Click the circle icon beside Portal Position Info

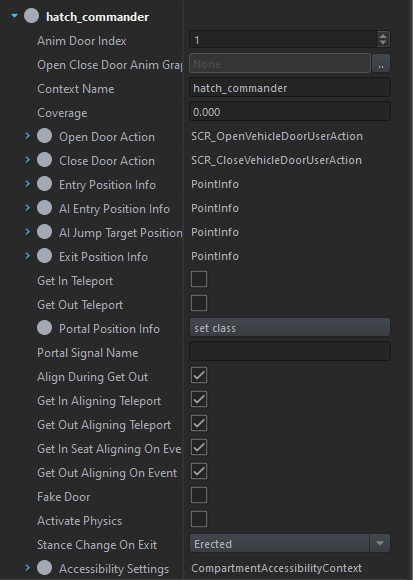[x=44, y=328]
